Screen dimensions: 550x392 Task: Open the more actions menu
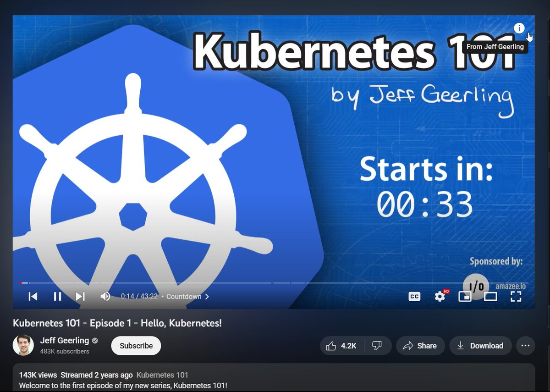pos(526,346)
